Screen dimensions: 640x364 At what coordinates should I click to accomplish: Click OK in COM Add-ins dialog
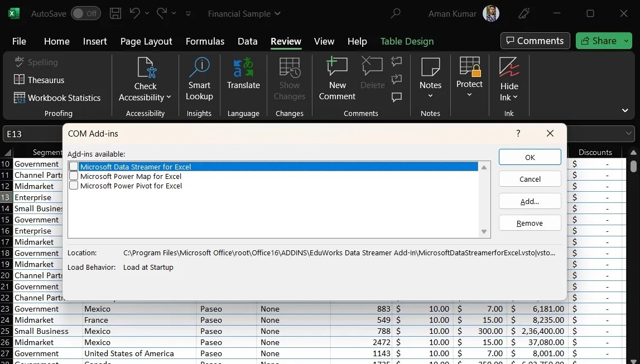[x=529, y=157]
